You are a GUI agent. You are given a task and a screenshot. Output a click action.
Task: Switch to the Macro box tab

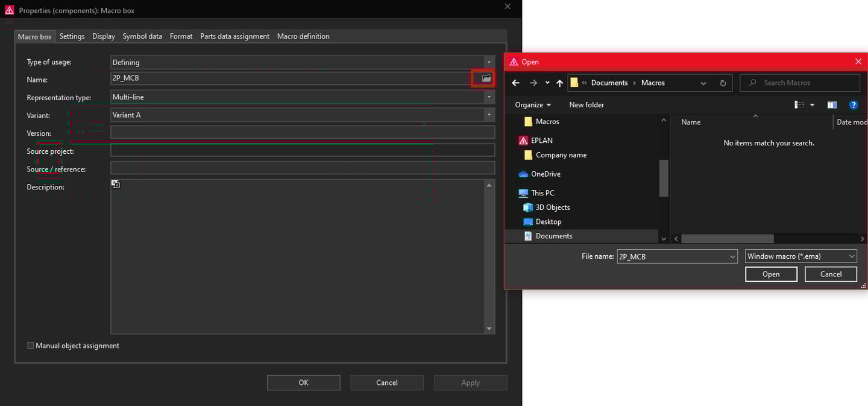click(x=35, y=37)
